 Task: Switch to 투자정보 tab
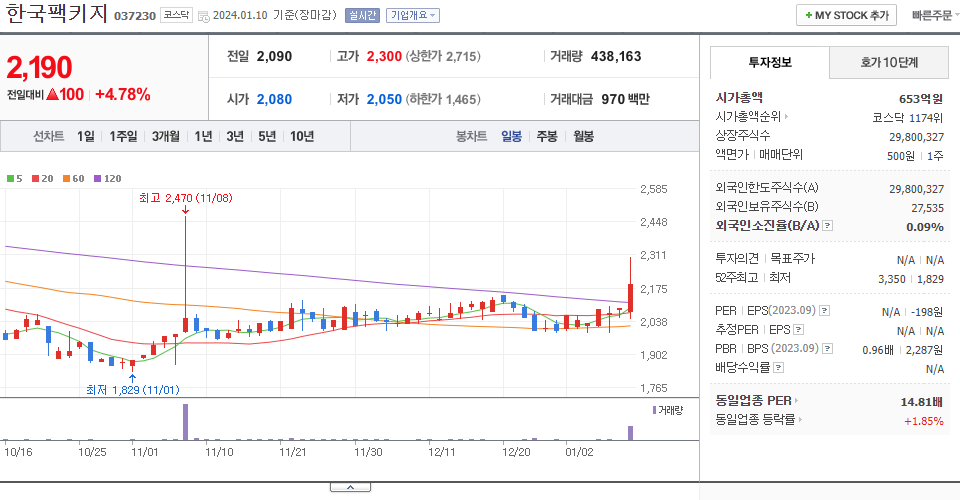pyautogui.click(x=770, y=62)
